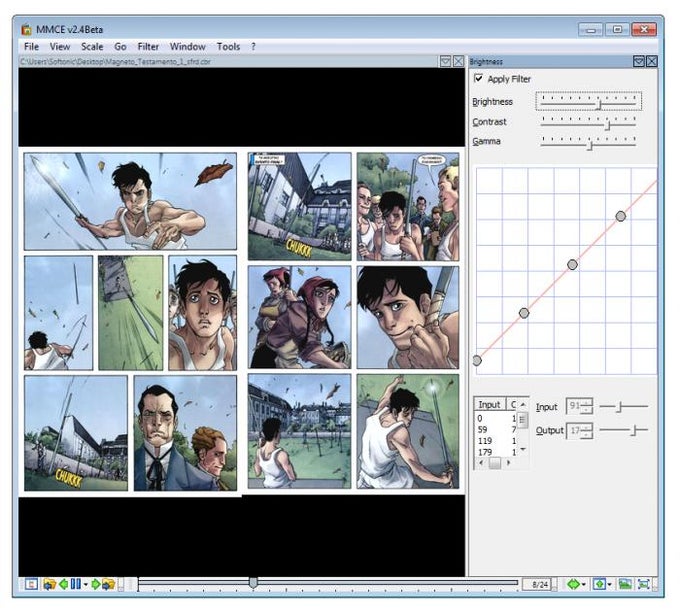
Task: Open the Filter menu
Action: [148, 46]
